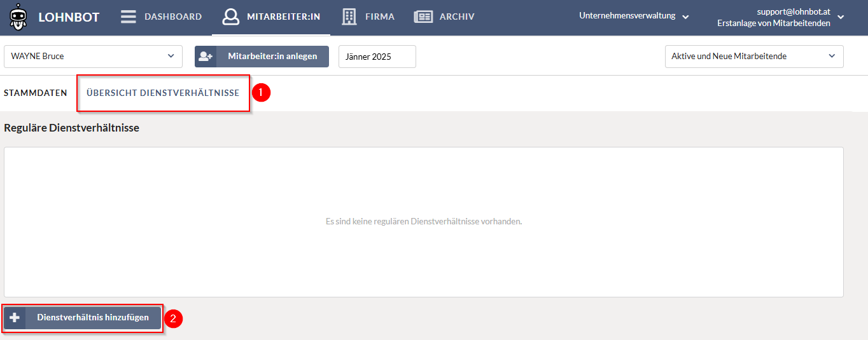
Task: Expand the Unternehmensverwaltung dropdown
Action: (x=634, y=16)
